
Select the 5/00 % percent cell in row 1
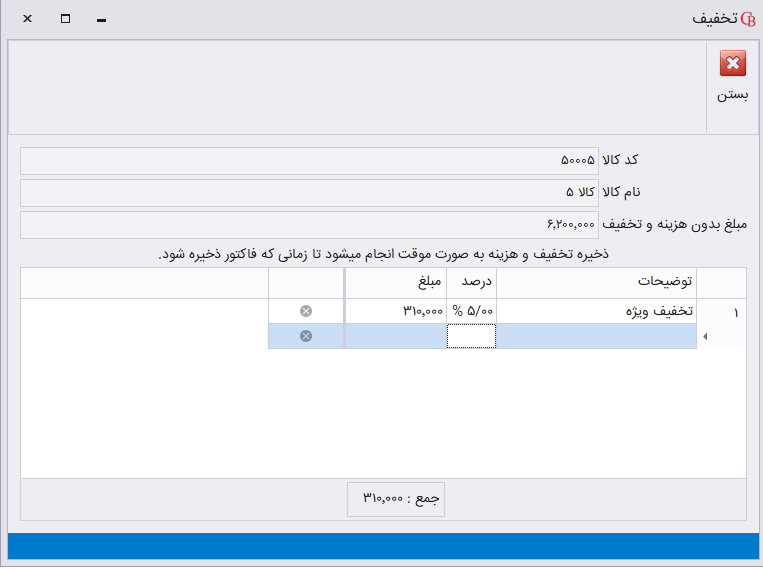(x=471, y=311)
